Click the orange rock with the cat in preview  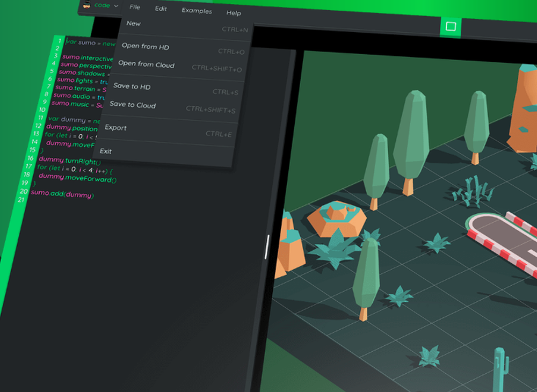tap(336, 218)
